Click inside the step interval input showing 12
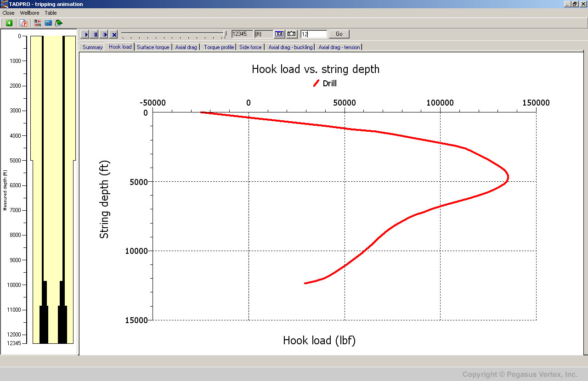The image size is (588, 381). [x=314, y=34]
